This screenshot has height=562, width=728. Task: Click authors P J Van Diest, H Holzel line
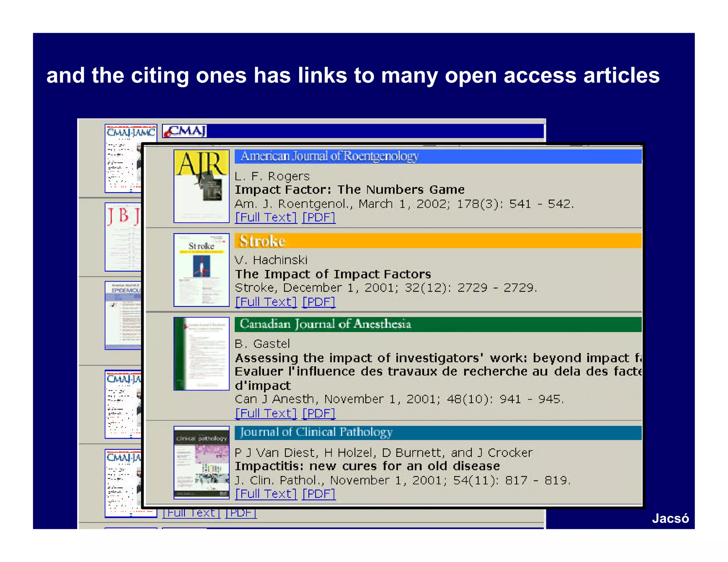tap(384, 453)
